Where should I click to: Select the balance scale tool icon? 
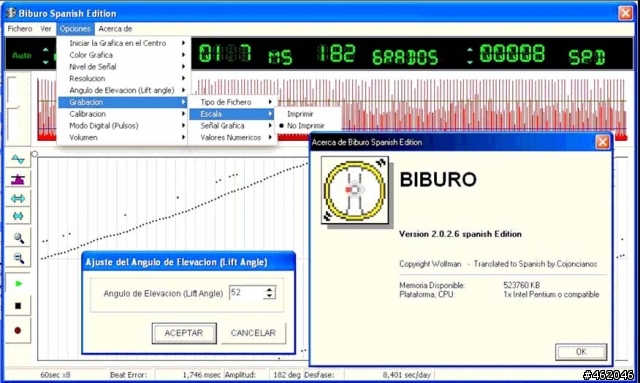click(18, 179)
